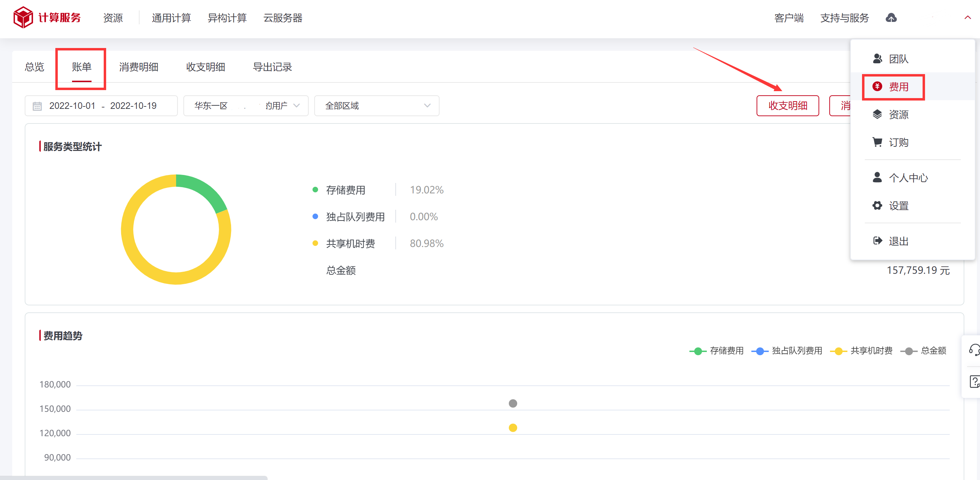
Task: Click the 服务类型统计 section heading
Action: pyautogui.click(x=72, y=146)
